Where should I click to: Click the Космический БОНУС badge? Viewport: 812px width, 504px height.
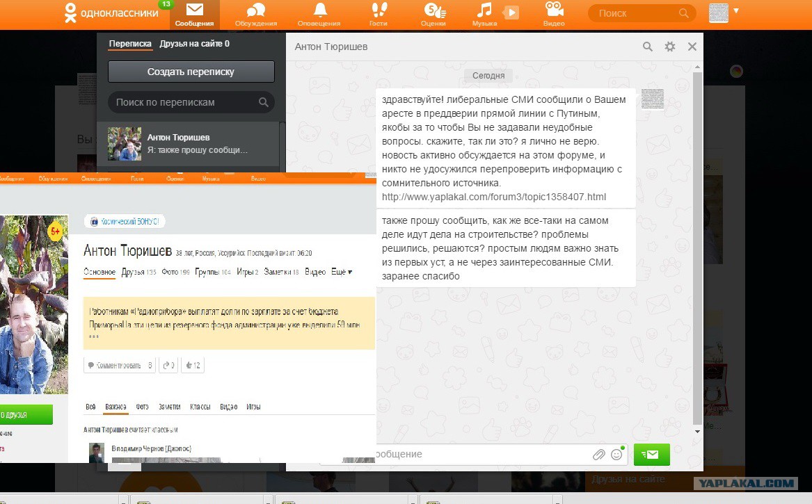(125, 222)
